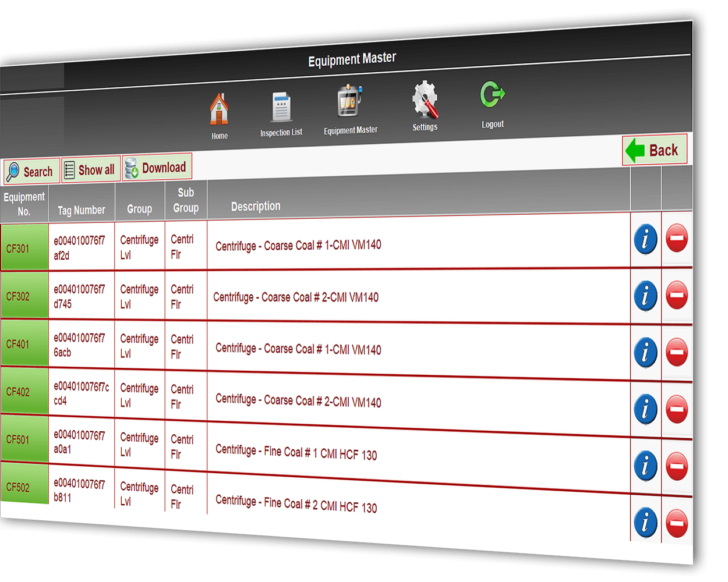Delete CF501 row with red minus
728x582 pixels.
pos(677,466)
